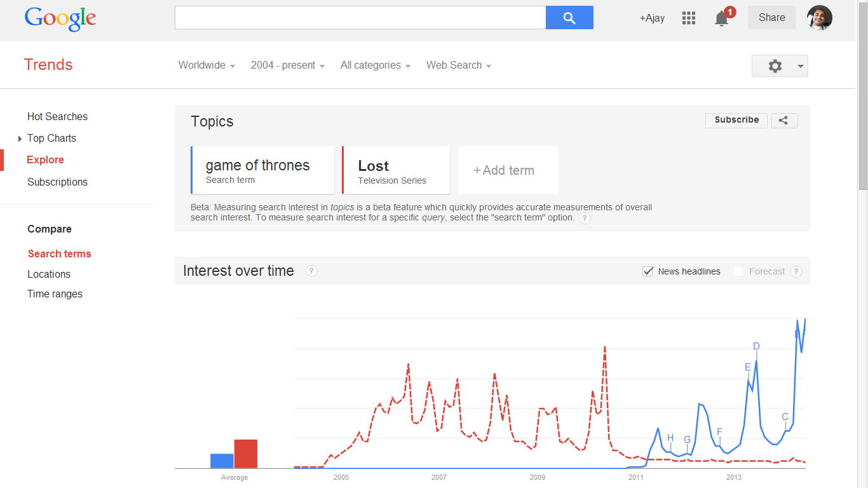Viewport: 868px width, 488px height.
Task: Click the Google logo
Action: (60, 19)
